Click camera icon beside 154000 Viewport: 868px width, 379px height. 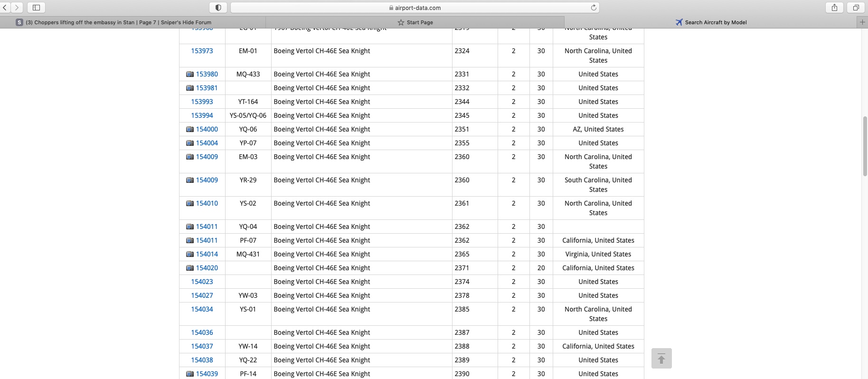tap(190, 129)
